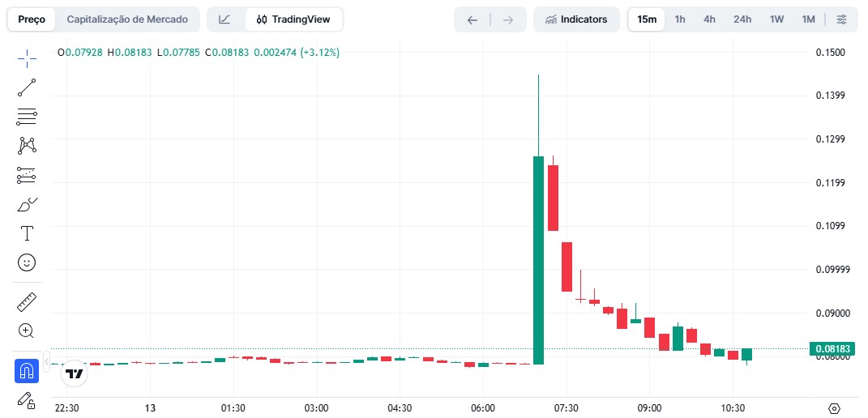Open the time axis settings gear

point(834,407)
